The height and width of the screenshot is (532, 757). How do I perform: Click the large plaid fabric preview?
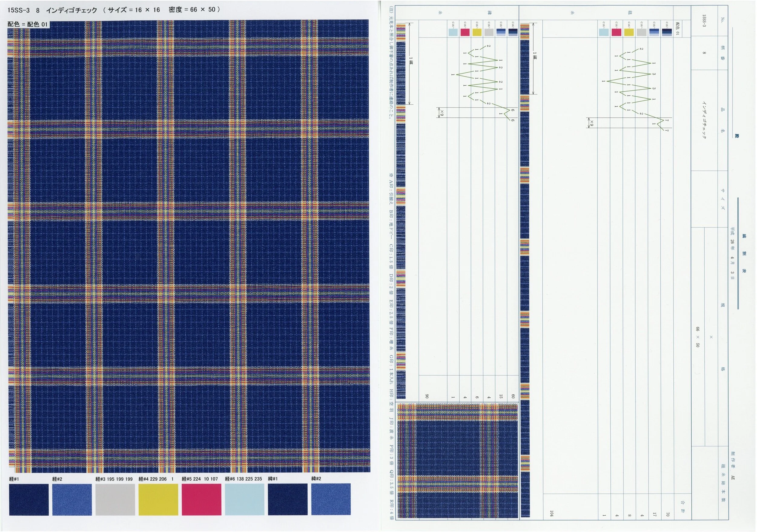click(189, 245)
